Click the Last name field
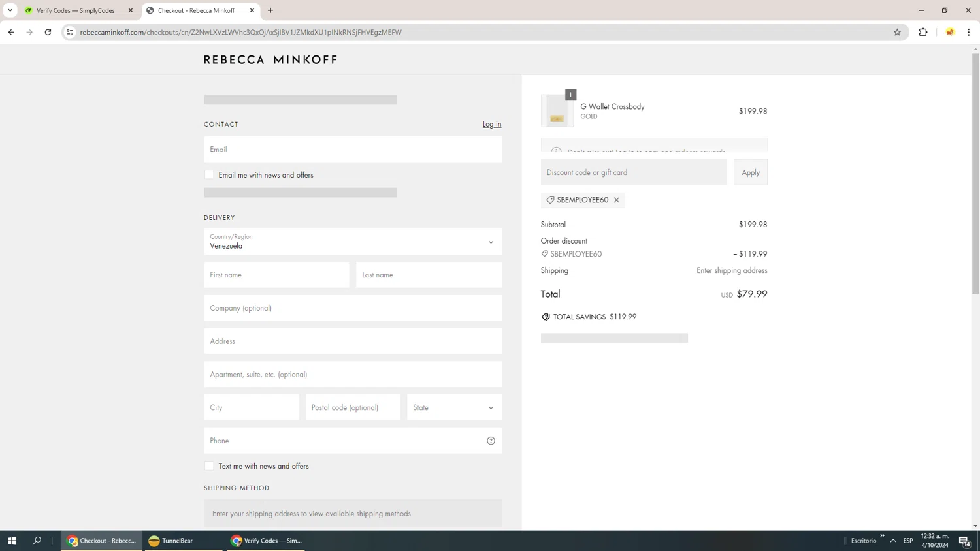 [x=429, y=275]
